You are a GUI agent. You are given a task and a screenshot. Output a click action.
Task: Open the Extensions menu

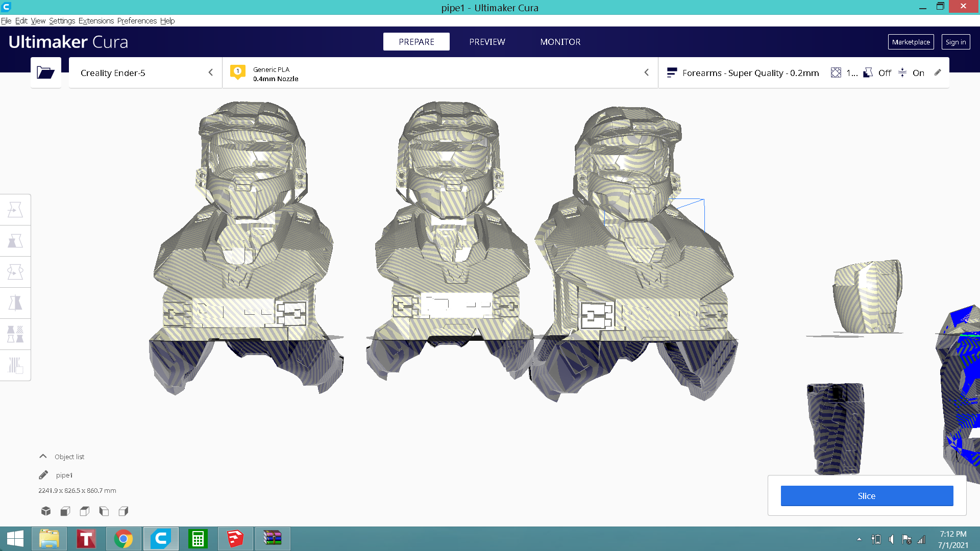click(x=96, y=21)
